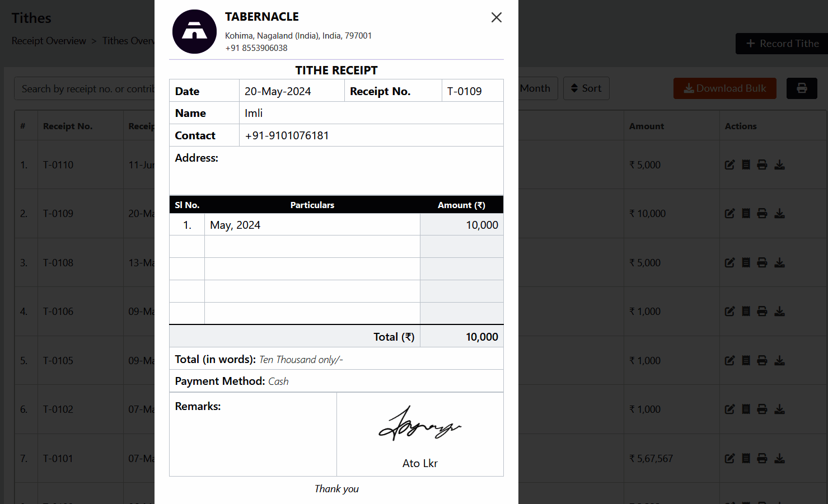Go to the Receipt Overview breadcrumb
The width and height of the screenshot is (828, 504).
[49, 41]
